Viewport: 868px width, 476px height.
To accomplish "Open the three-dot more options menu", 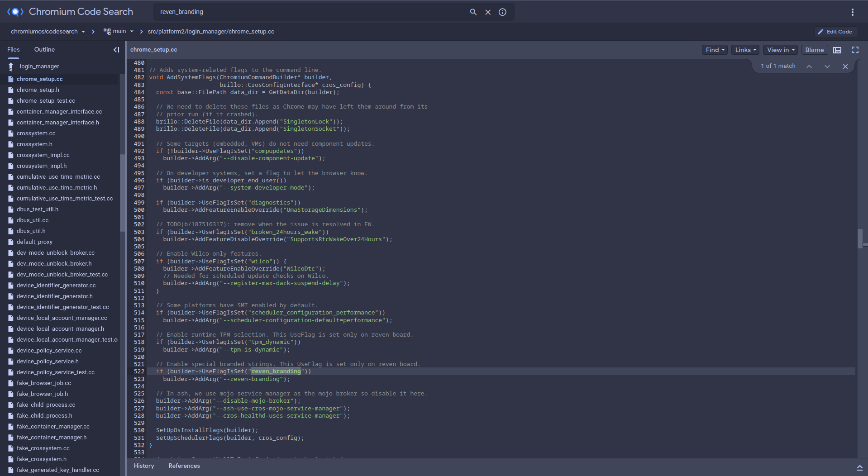I will click(853, 12).
